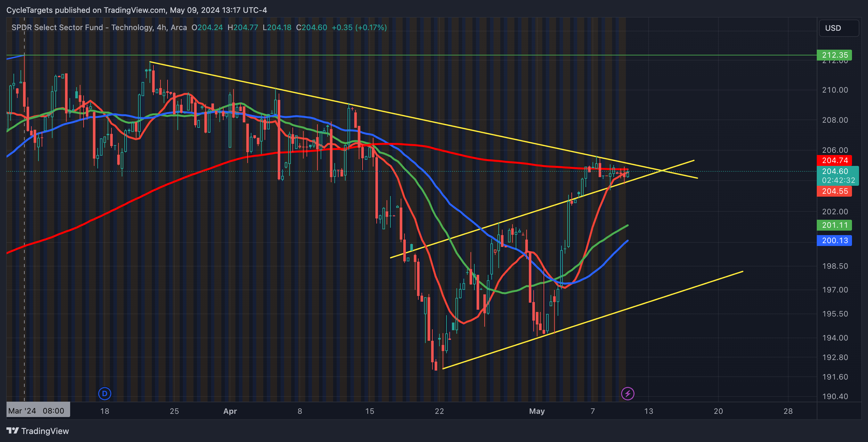
Task: Click the 192.80 price axis value
Action: coord(835,357)
